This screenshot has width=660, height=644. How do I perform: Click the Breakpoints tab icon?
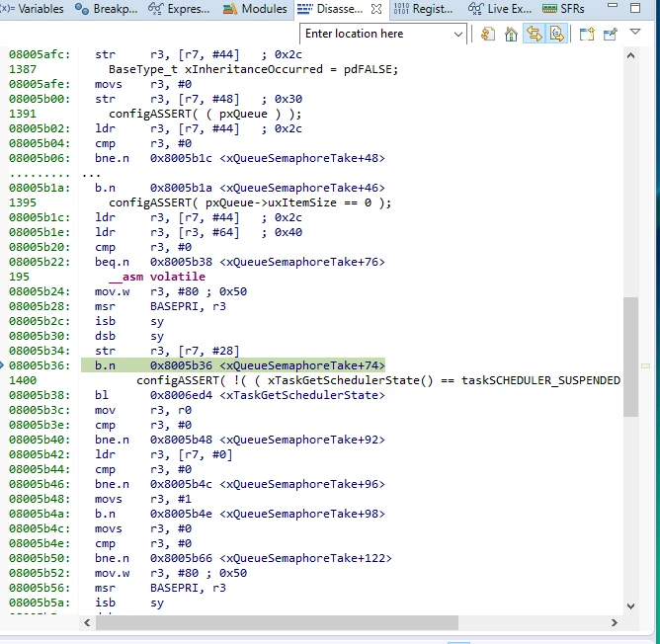[x=82, y=9]
